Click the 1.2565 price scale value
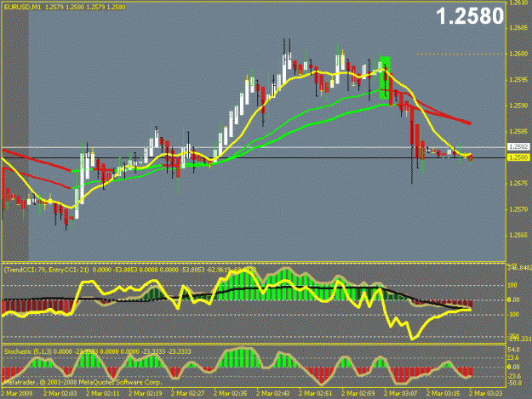 (x=518, y=236)
